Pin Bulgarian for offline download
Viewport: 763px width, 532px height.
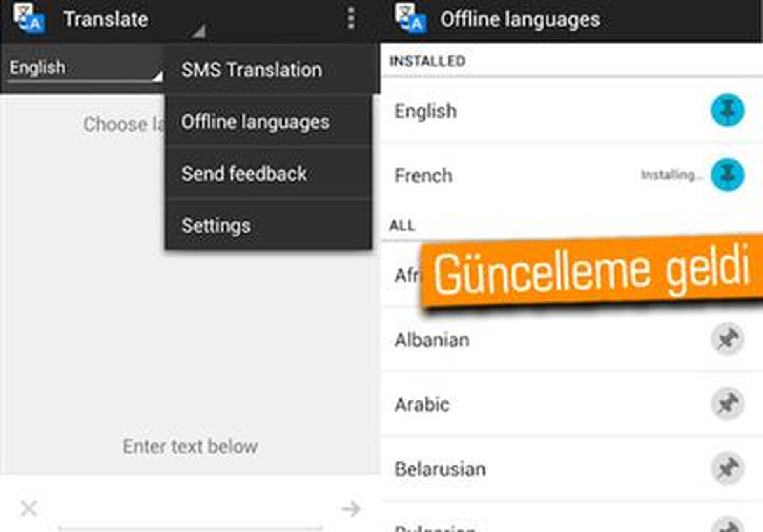(727, 528)
